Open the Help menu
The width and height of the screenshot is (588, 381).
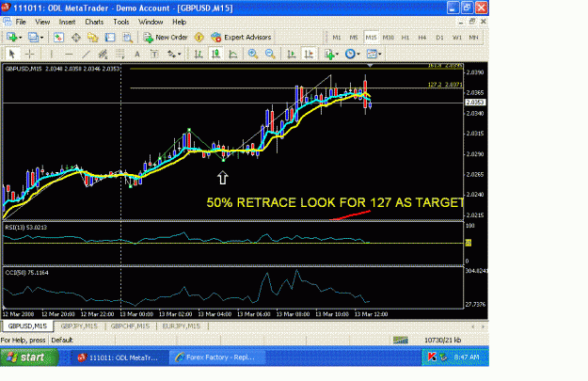179,22
